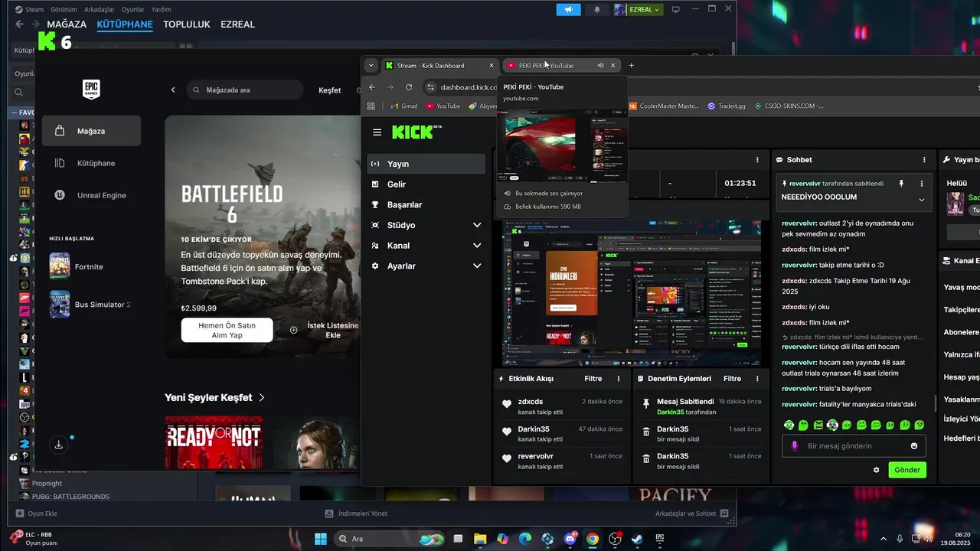
Task: Click Mağazada ara search field
Action: tap(245, 90)
